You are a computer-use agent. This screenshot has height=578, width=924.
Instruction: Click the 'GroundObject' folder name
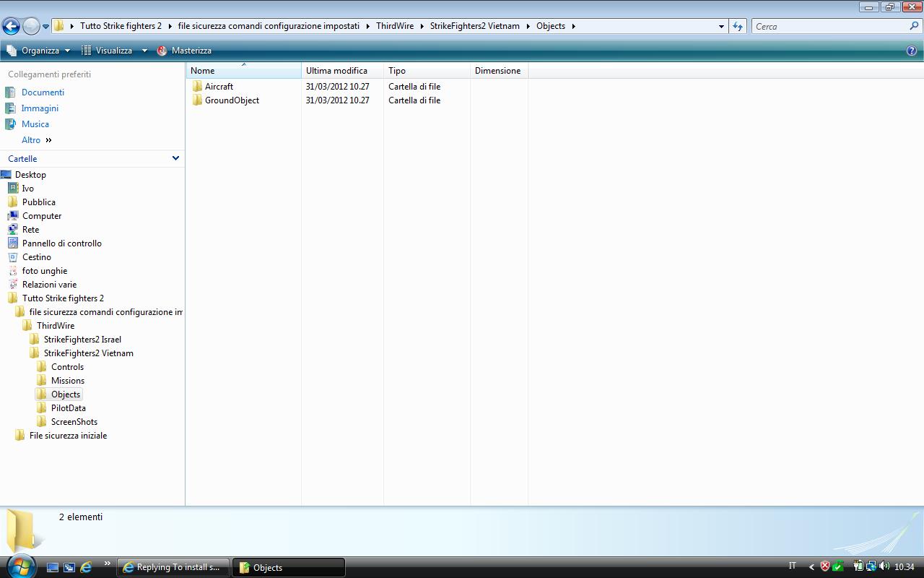coord(232,100)
